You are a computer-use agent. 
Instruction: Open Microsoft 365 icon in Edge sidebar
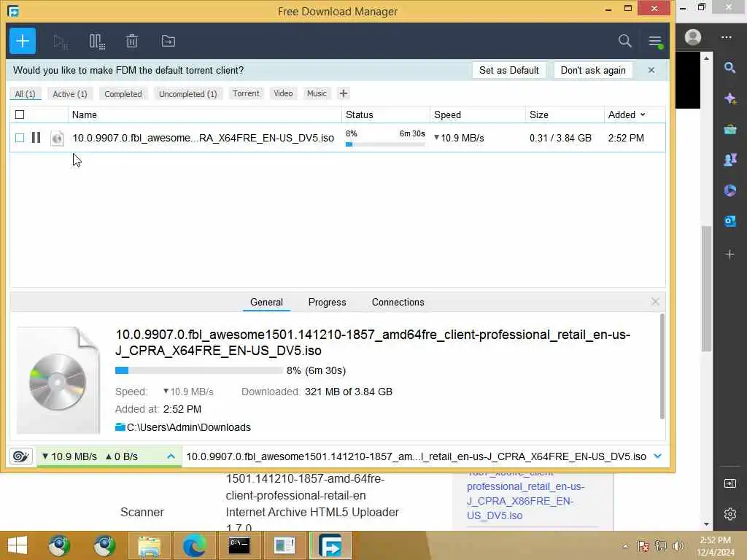tap(729, 190)
